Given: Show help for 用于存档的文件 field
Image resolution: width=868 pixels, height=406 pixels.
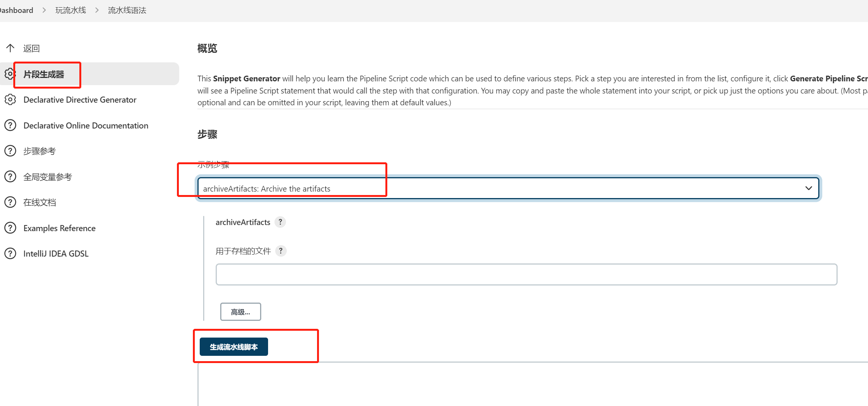Looking at the screenshot, I should 281,251.
